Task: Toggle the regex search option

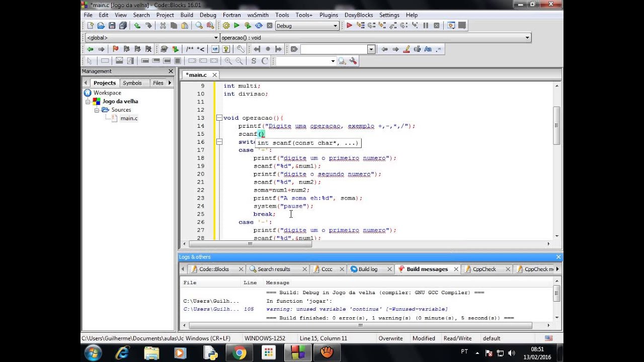Action: [x=439, y=49]
